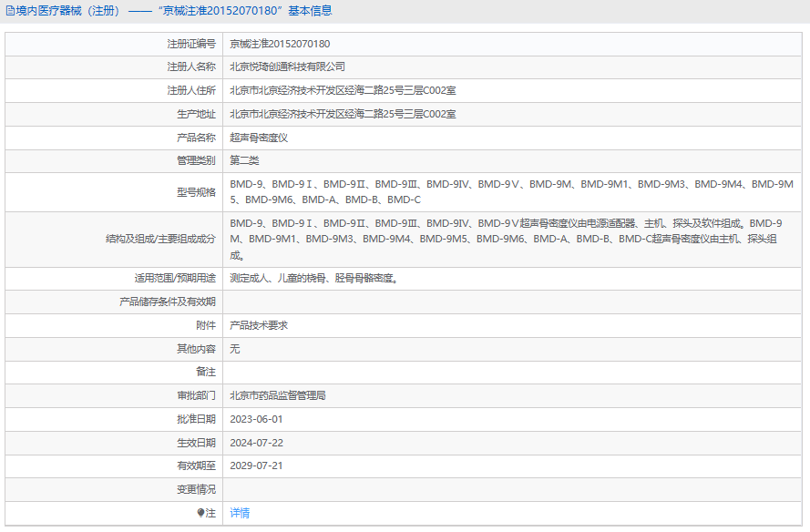Select the 型号规格 model list value
Viewport: 810px width, 532px height.
point(511,192)
